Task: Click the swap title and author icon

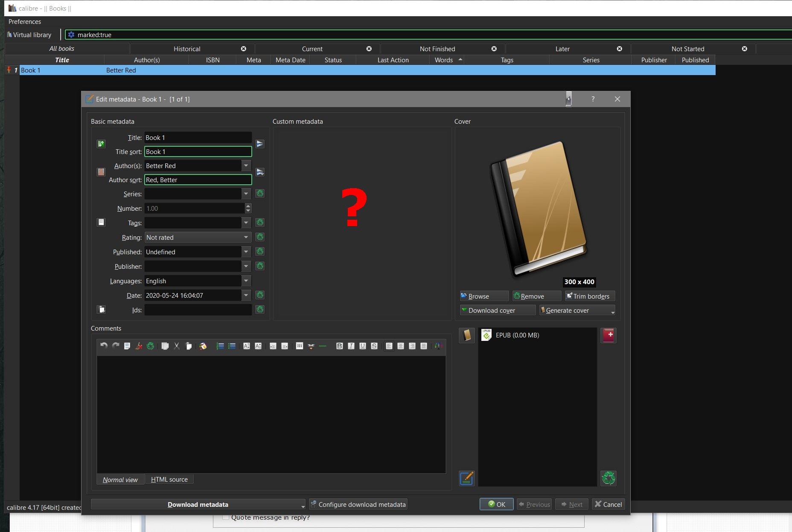Action: click(x=101, y=144)
